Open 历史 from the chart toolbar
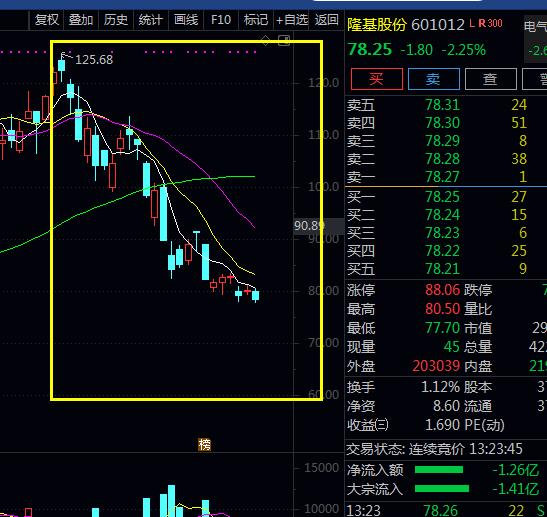Image resolution: width=547 pixels, height=517 pixels. pyautogui.click(x=116, y=20)
